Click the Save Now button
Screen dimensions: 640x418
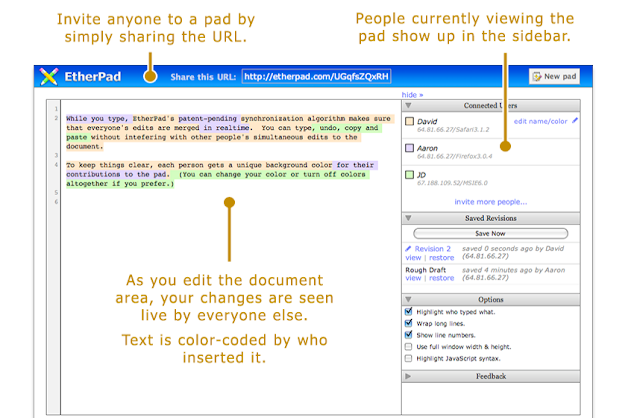[x=491, y=233]
